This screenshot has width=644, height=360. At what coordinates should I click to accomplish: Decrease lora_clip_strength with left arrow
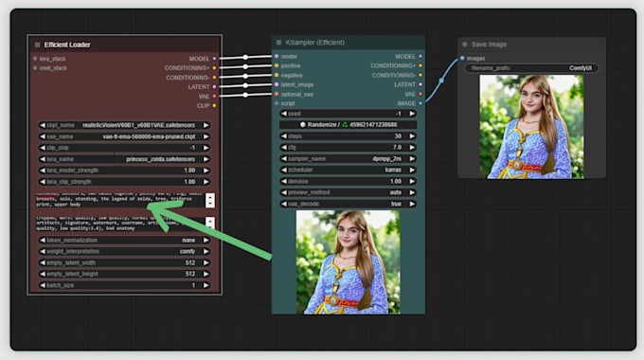(x=43, y=182)
